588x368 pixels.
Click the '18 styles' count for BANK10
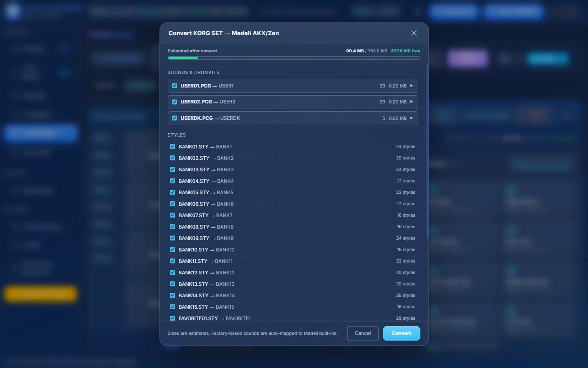click(406, 249)
